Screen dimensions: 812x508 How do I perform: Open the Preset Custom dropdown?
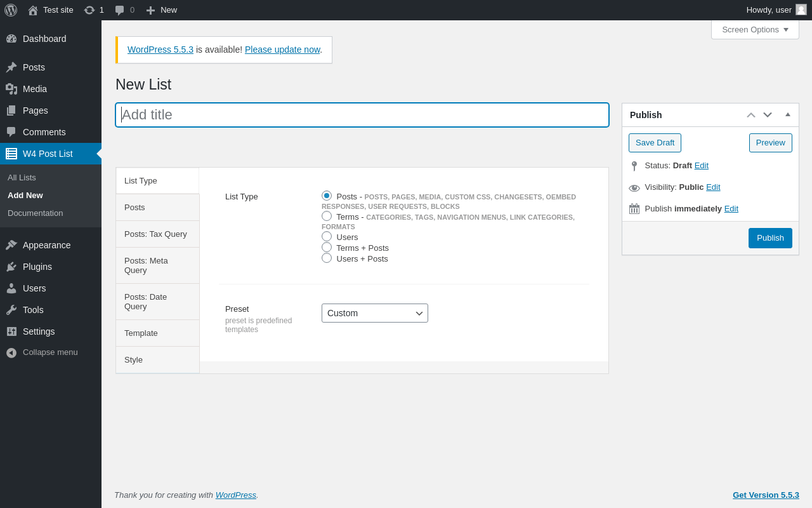click(375, 313)
